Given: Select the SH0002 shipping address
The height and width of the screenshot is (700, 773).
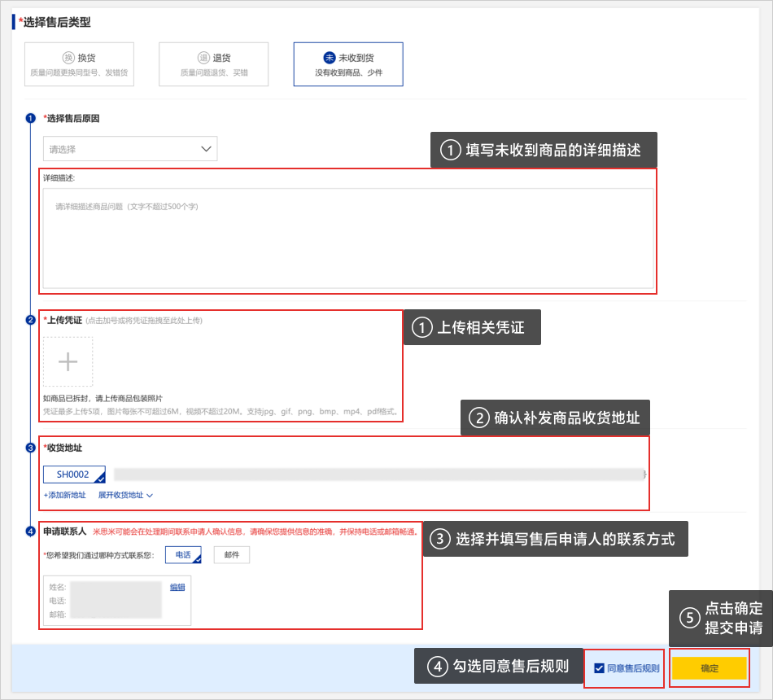Looking at the screenshot, I should coord(74,475).
